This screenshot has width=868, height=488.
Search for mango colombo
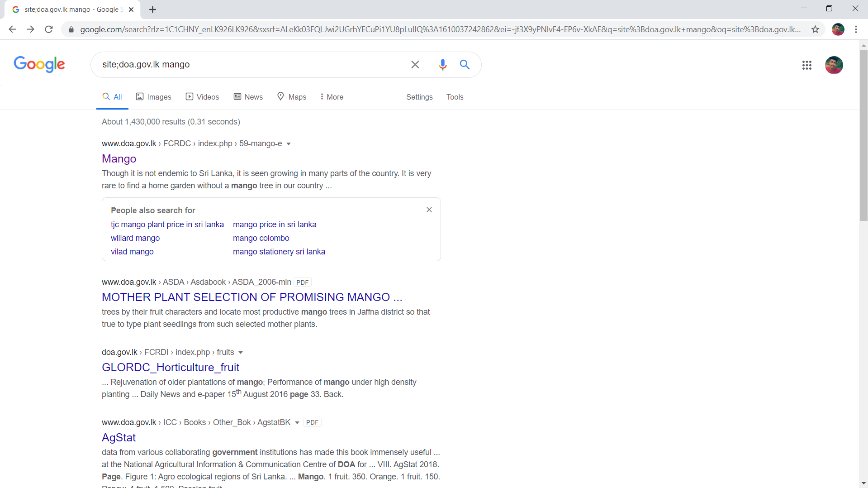point(261,238)
